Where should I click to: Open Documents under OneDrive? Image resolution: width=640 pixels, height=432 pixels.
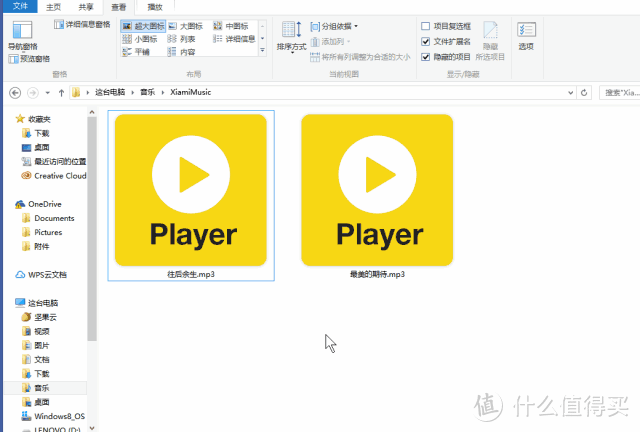click(48, 218)
